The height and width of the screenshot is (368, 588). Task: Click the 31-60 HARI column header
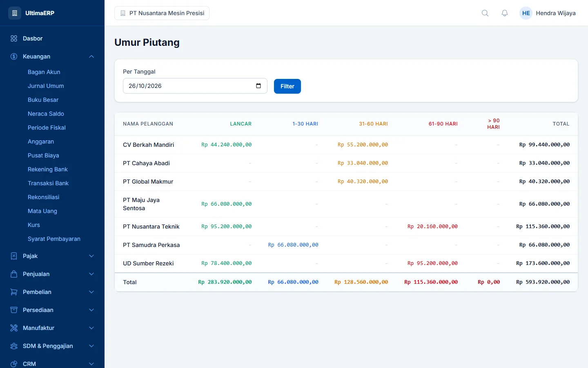tap(374, 124)
